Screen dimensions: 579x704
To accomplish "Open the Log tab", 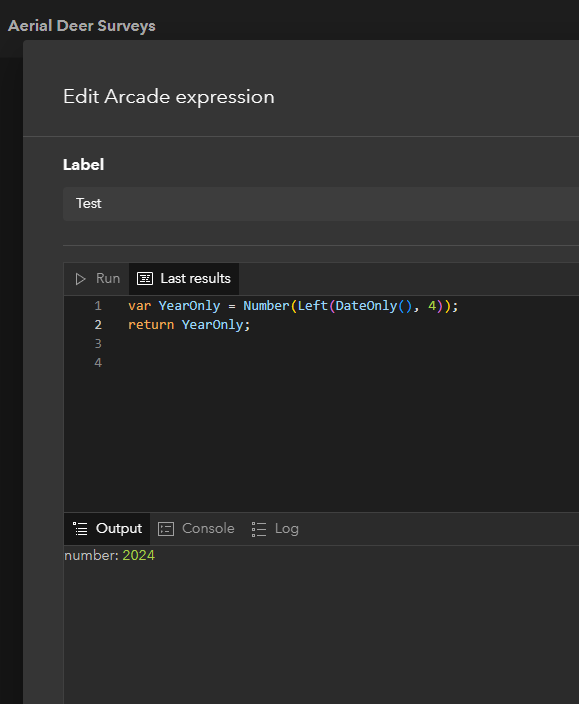I will 275,529.
